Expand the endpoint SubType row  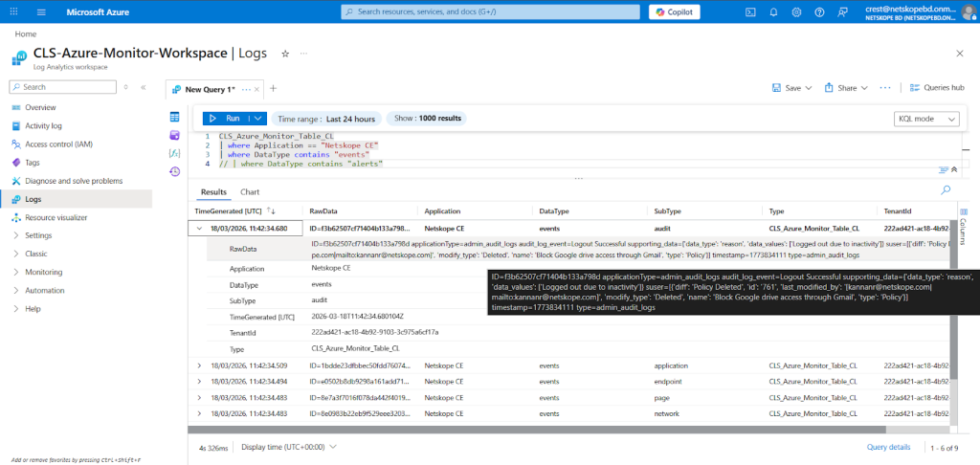tap(199, 381)
